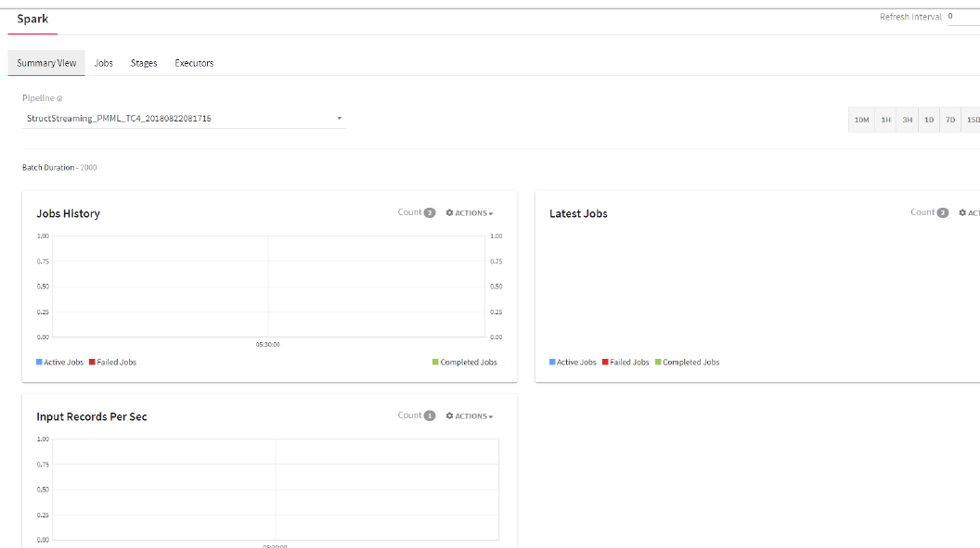Toggle Completed Jobs legend in Latest Jobs

pyautogui.click(x=687, y=362)
